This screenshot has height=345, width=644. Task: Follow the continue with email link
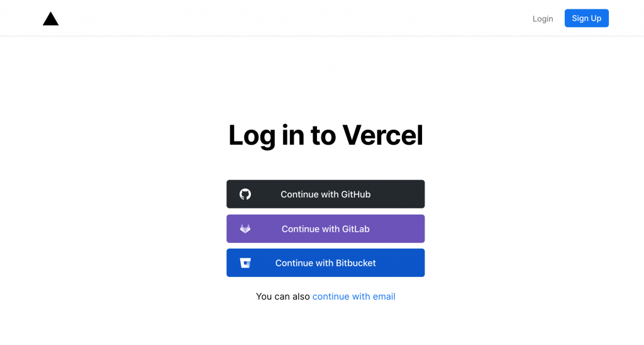[353, 297]
